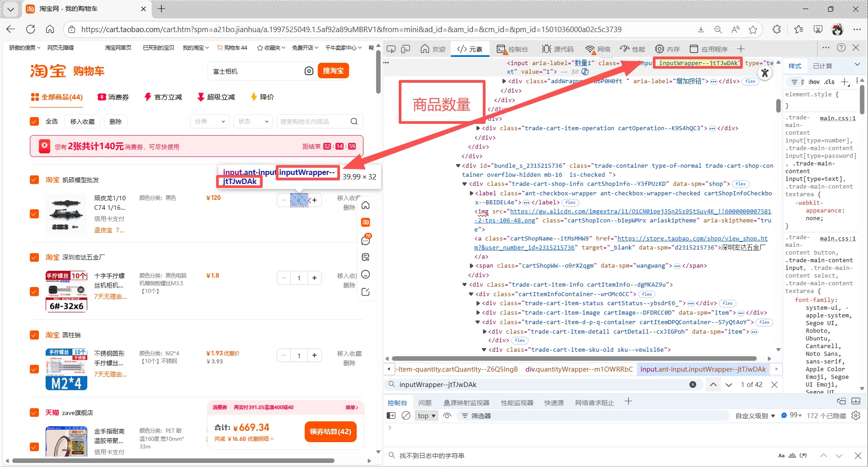Click the home icon in Taobao side toolbar
Image resolution: width=868 pixels, height=467 pixels.
(x=366, y=205)
